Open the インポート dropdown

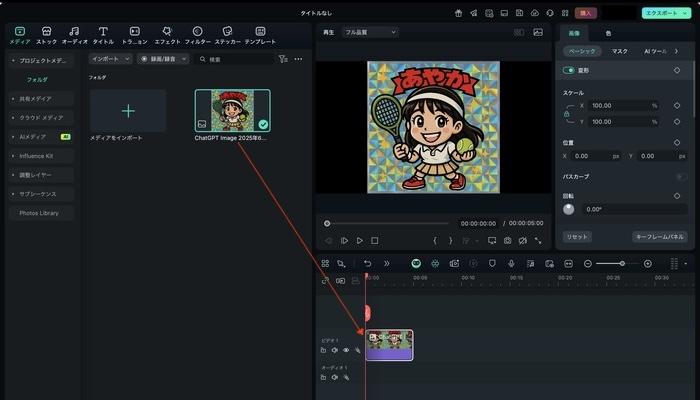(110, 59)
